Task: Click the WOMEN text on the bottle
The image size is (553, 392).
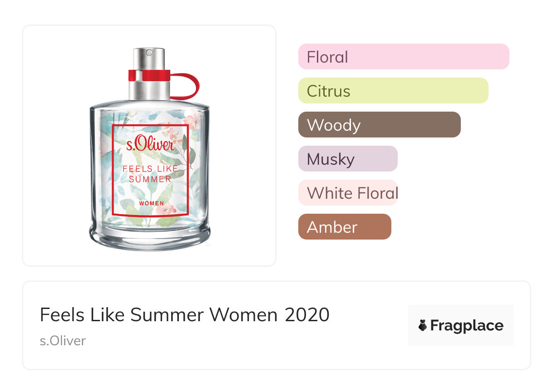Action: click(x=152, y=203)
